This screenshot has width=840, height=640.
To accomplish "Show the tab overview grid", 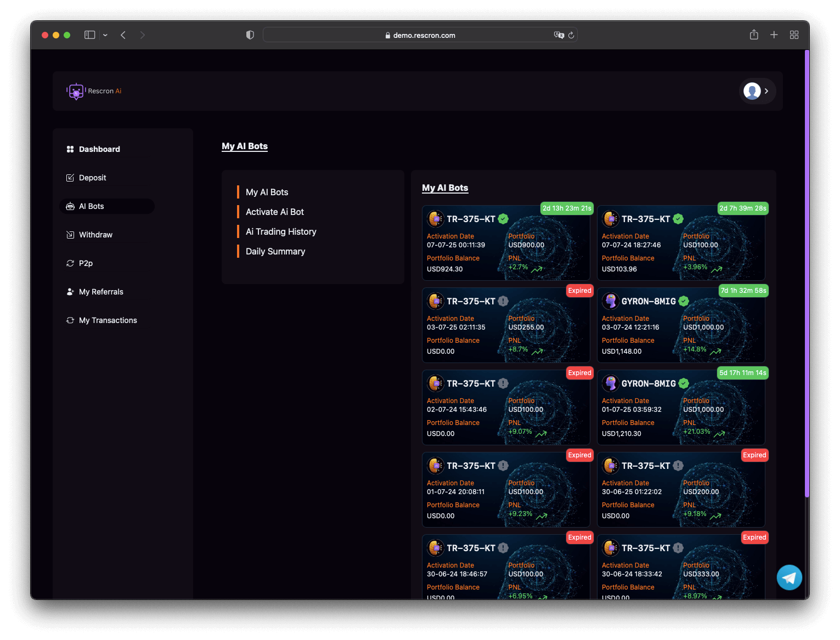I will click(794, 35).
